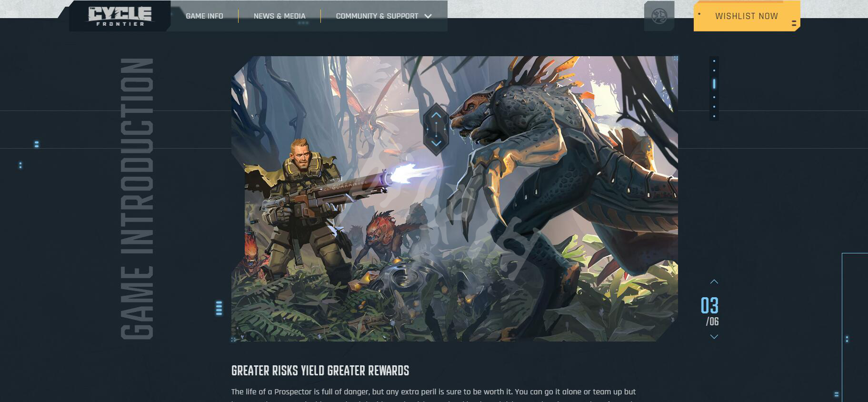868x402 pixels.
Task: Select the first dot in the section indicator
Action: [x=714, y=61]
